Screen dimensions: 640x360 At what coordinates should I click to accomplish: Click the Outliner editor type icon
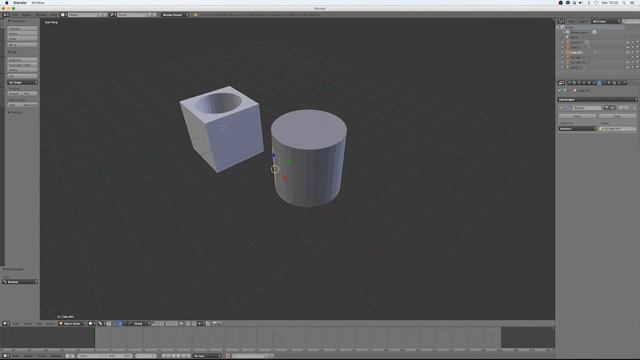pos(561,21)
